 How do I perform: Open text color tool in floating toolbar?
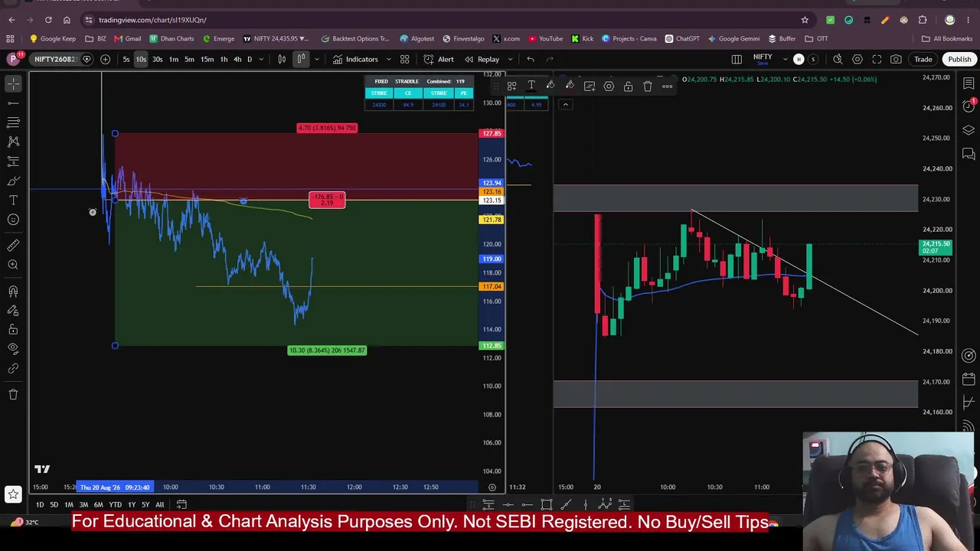[531, 86]
